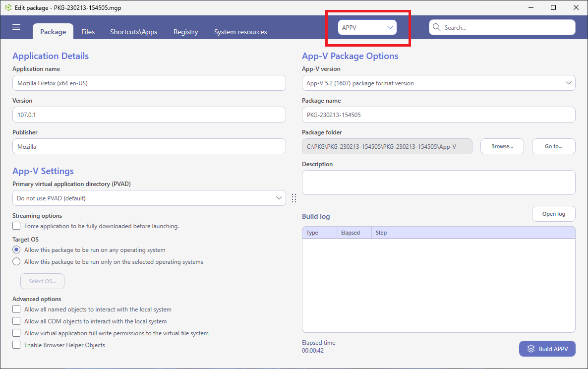Screen dimensions: 588x369
Task: Tick Enable Browser Helper Objects
Action: pyautogui.click(x=16, y=345)
